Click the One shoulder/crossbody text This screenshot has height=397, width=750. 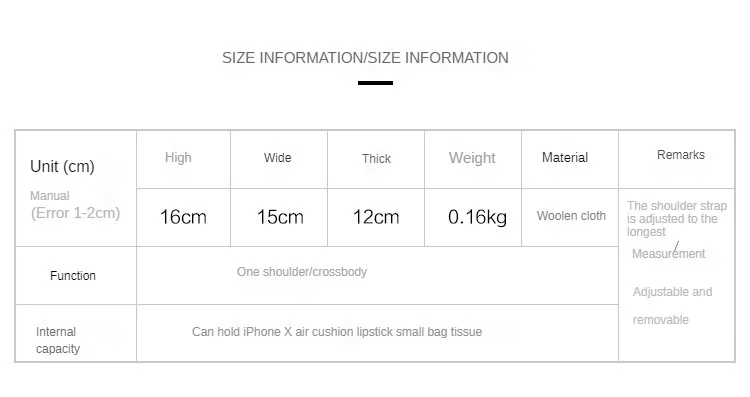(x=302, y=272)
